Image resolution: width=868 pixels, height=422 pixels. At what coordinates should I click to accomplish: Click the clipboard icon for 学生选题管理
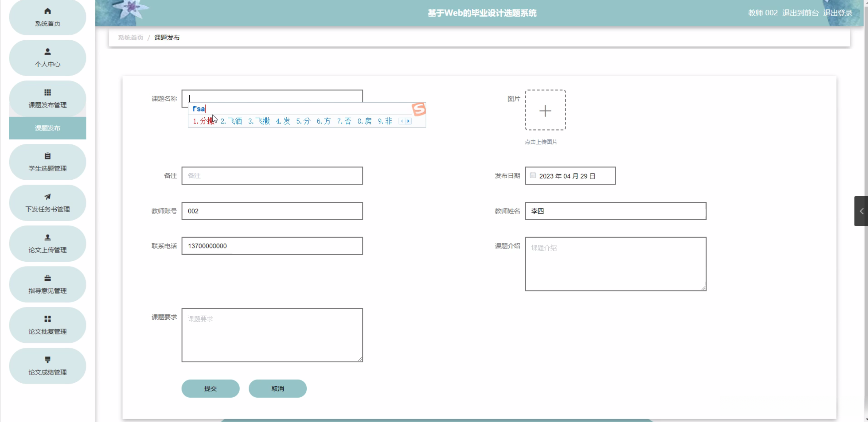point(48,156)
